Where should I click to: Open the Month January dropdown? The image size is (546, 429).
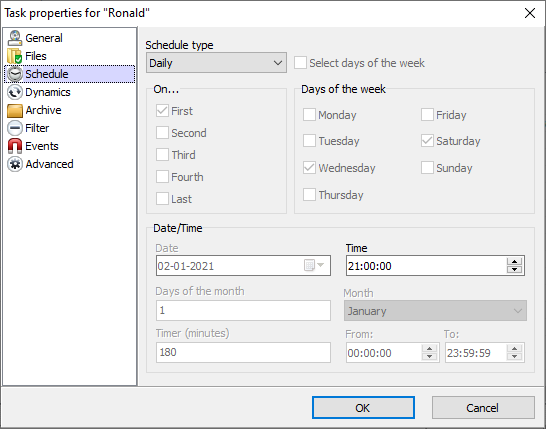point(435,311)
